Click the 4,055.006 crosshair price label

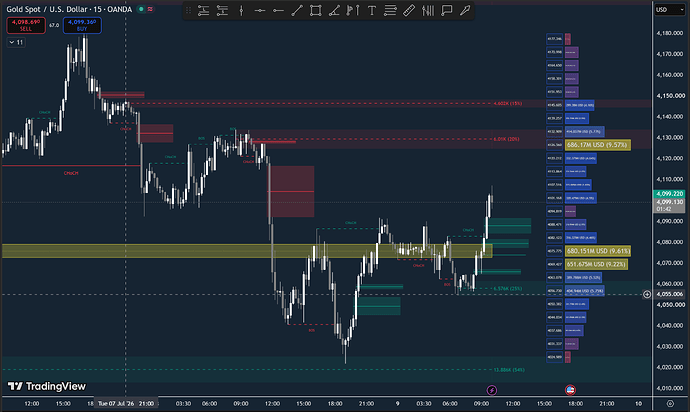pos(669,294)
